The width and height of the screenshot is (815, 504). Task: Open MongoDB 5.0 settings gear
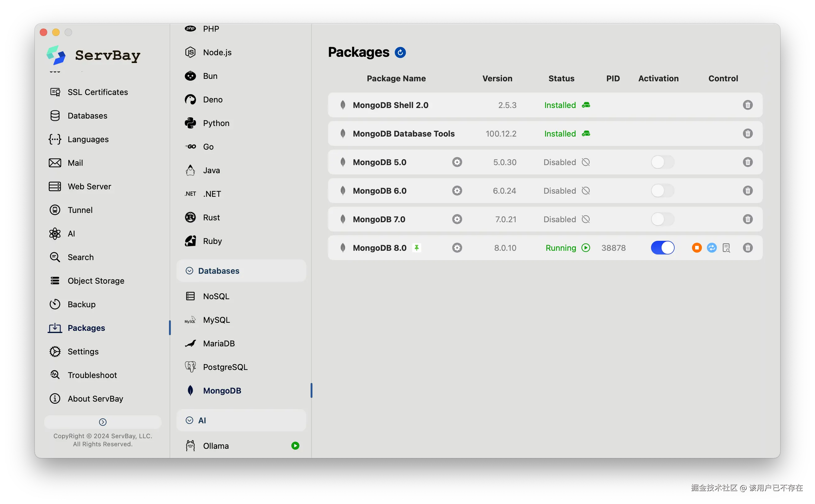pos(457,162)
